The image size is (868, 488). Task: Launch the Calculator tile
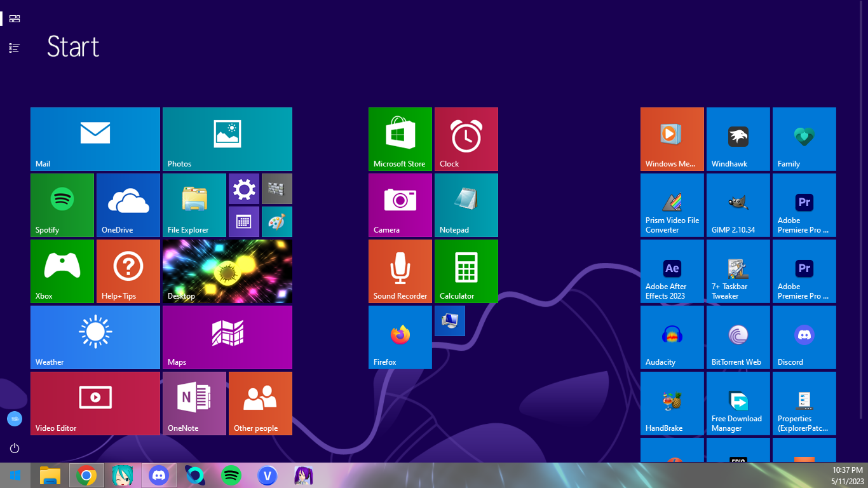[x=466, y=271]
